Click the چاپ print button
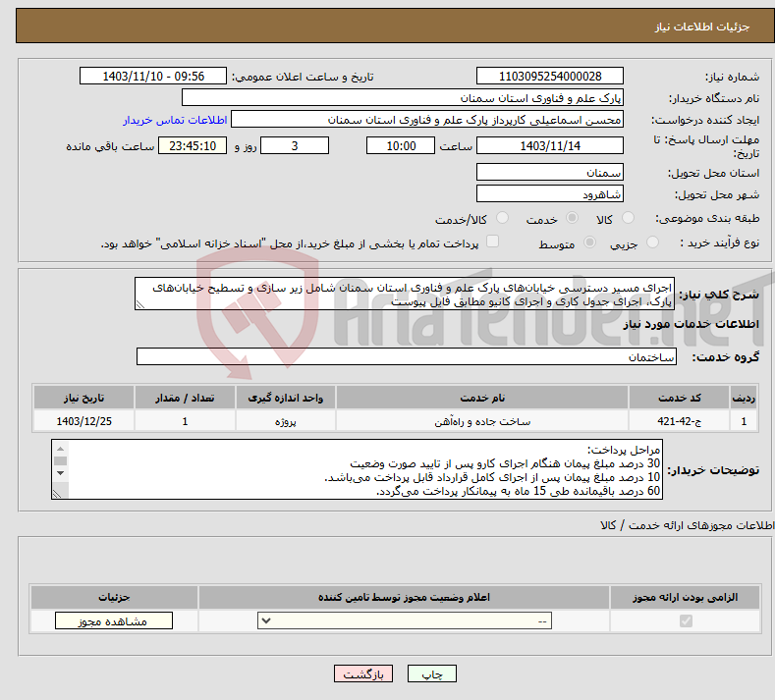 [432, 673]
